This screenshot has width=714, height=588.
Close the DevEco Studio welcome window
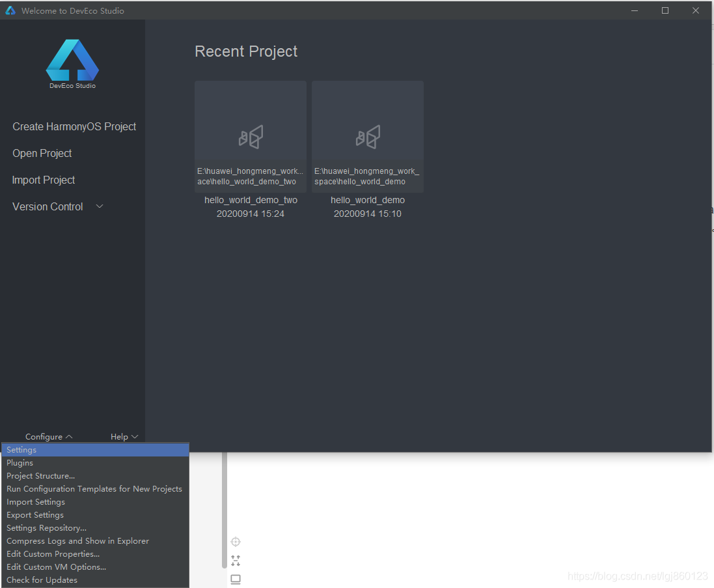point(695,10)
